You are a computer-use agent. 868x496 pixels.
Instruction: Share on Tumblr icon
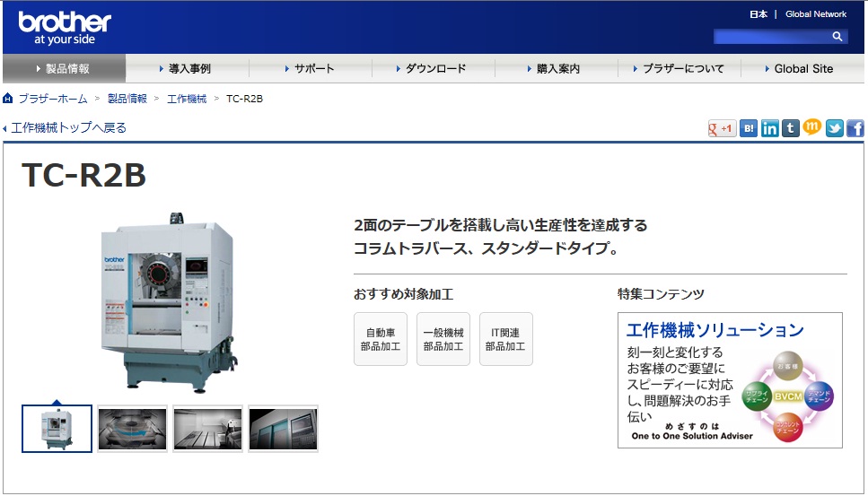point(791,128)
